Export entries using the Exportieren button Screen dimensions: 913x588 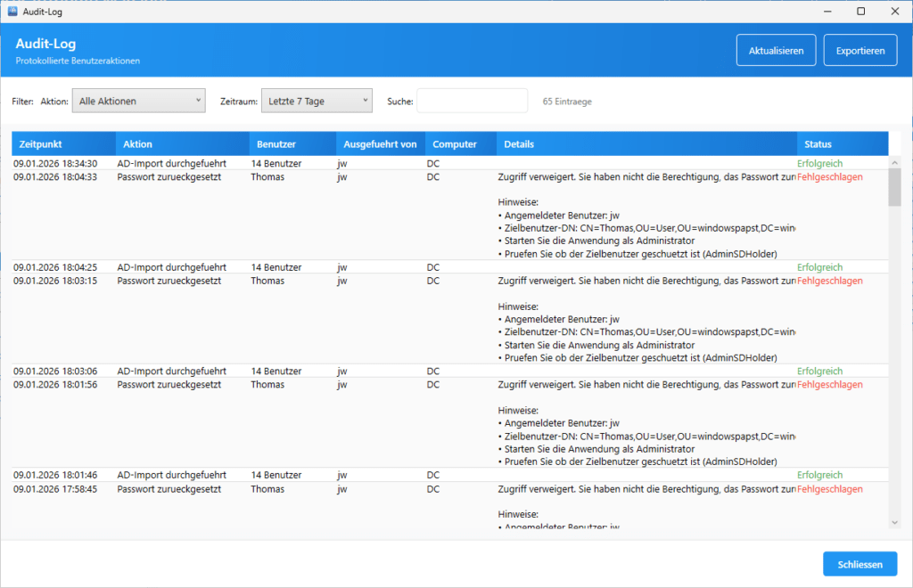860,50
